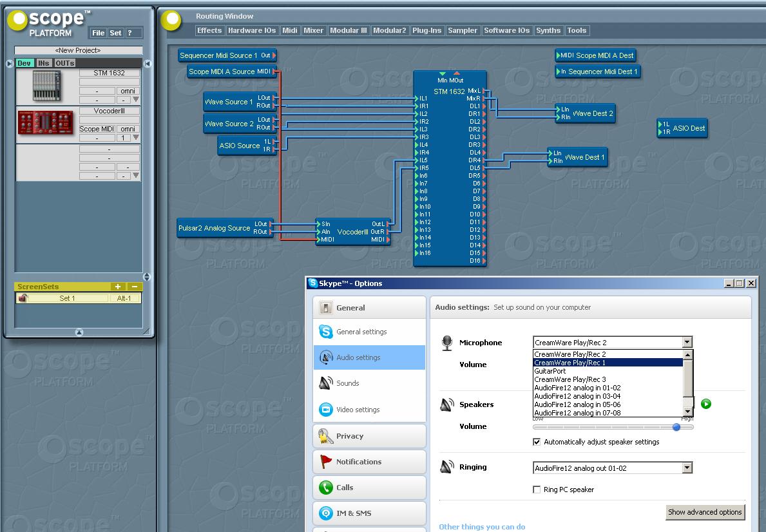
Task: Click the microphone list scrollbar up arrow
Action: (x=687, y=355)
